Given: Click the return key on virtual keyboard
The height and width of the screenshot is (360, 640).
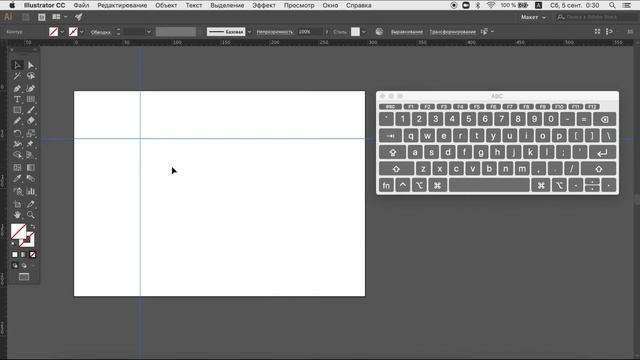Looking at the screenshot, I should (x=602, y=152).
